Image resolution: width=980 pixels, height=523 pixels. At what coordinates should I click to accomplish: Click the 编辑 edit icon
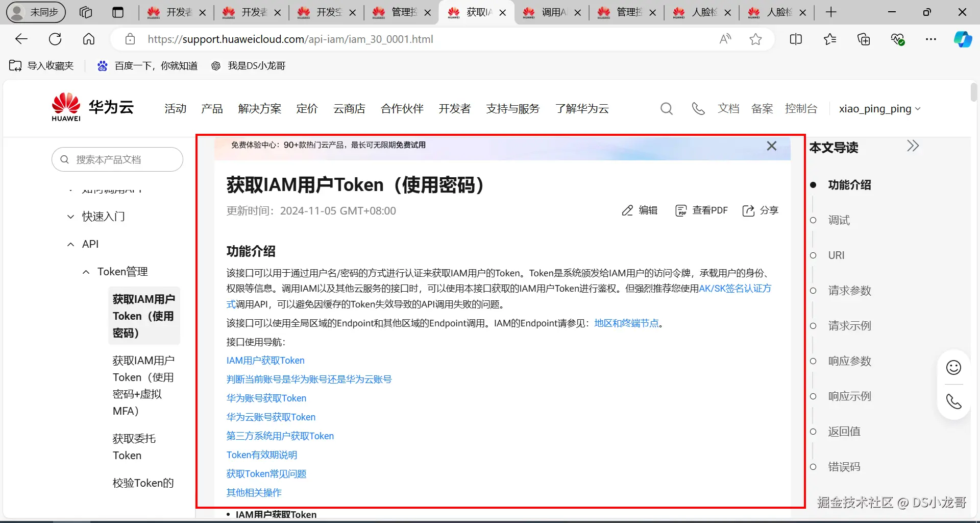(x=640, y=210)
